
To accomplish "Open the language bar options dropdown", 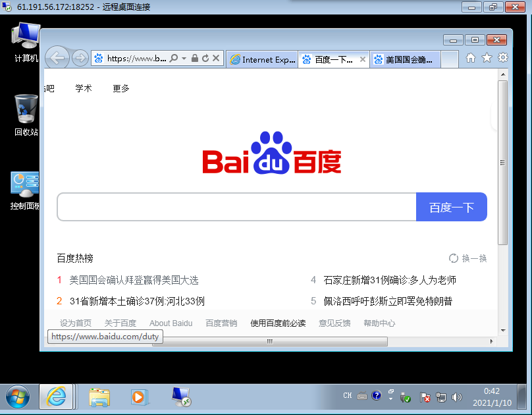I will (x=390, y=399).
